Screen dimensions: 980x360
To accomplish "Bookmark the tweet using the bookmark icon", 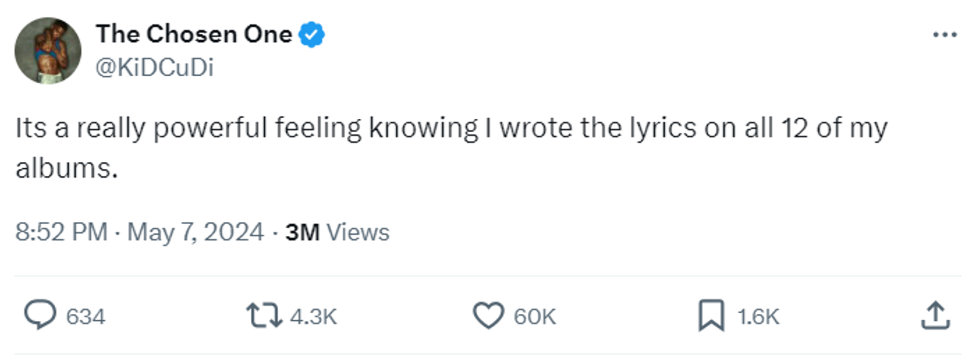I will [711, 315].
